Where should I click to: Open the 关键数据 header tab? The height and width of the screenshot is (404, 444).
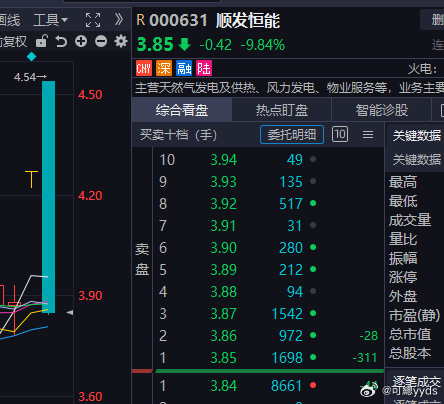tap(417, 135)
